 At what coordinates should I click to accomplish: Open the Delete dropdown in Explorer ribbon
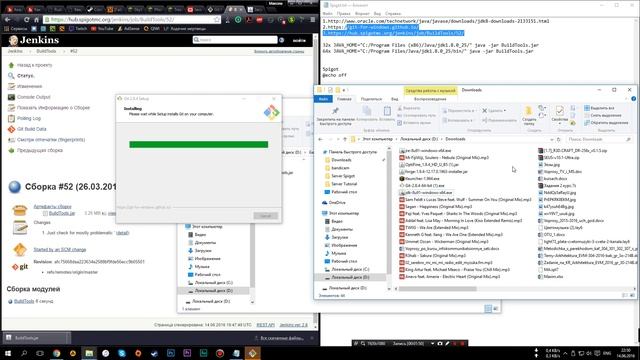click(x=494, y=111)
